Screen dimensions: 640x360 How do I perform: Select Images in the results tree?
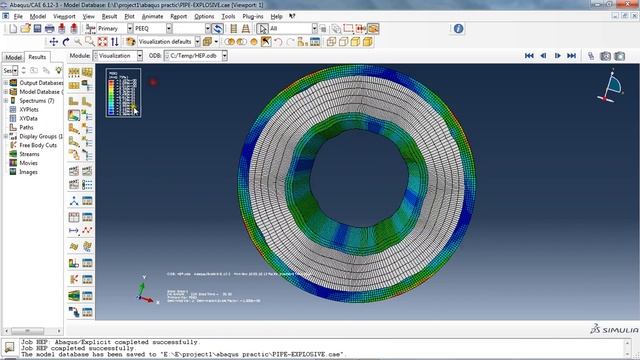pos(28,172)
